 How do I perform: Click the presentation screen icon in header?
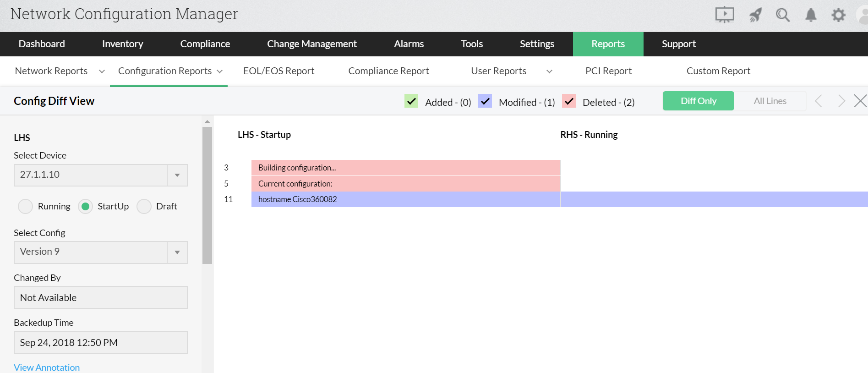click(724, 15)
